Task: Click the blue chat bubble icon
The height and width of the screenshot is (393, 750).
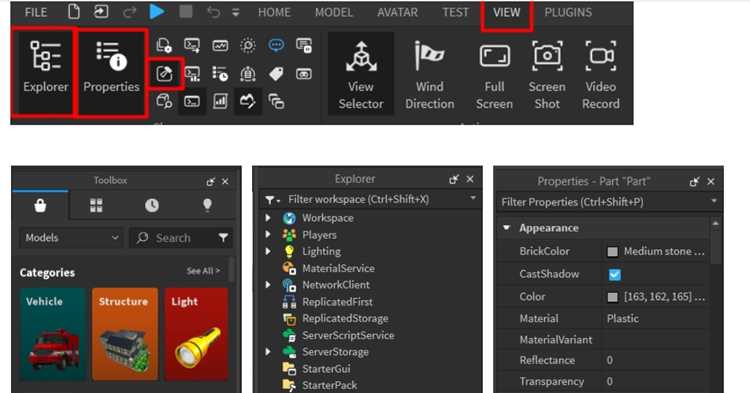Action: pyautogui.click(x=276, y=45)
